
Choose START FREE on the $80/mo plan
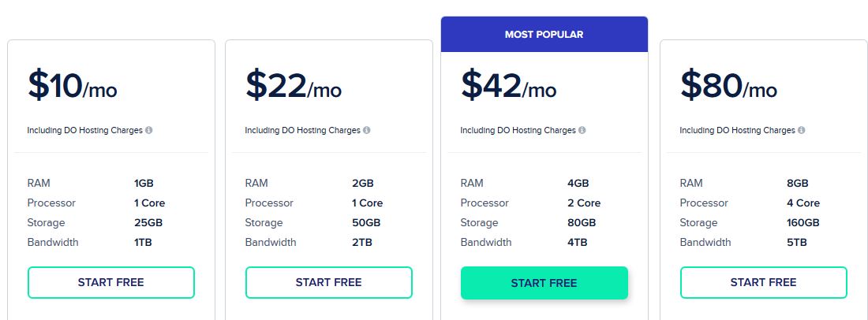(763, 282)
